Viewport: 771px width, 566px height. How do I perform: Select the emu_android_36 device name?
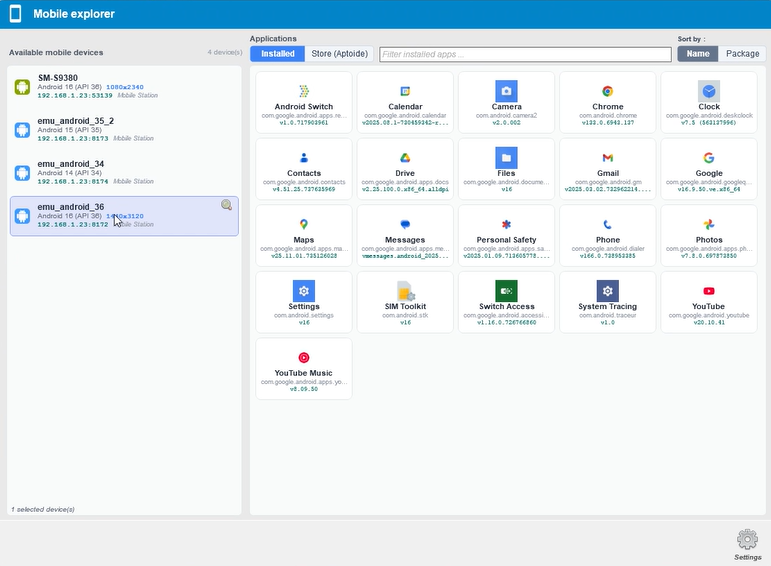pos(71,207)
